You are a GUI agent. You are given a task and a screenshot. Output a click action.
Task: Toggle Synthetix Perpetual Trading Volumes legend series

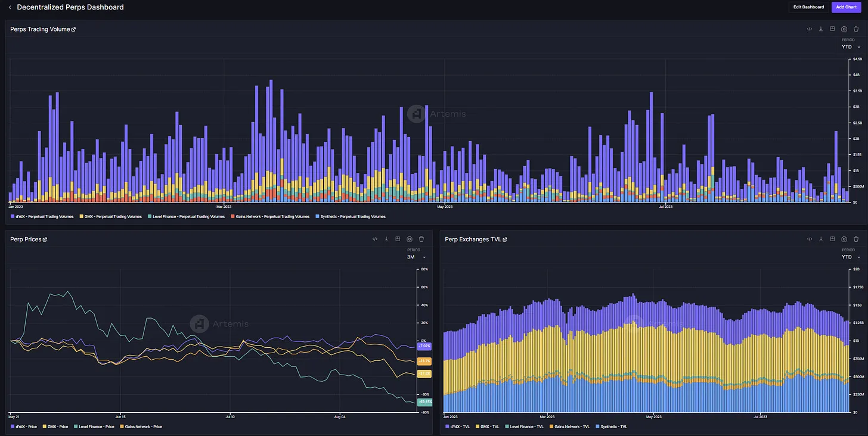(x=351, y=216)
